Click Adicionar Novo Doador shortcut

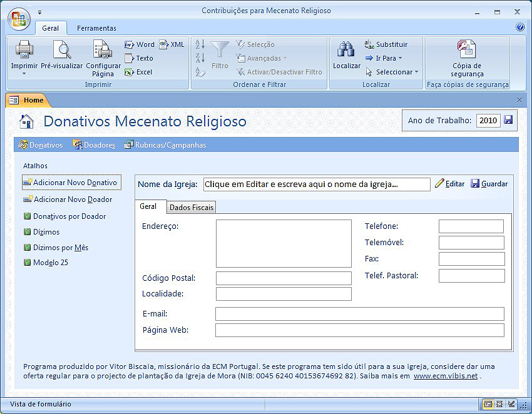(x=68, y=199)
